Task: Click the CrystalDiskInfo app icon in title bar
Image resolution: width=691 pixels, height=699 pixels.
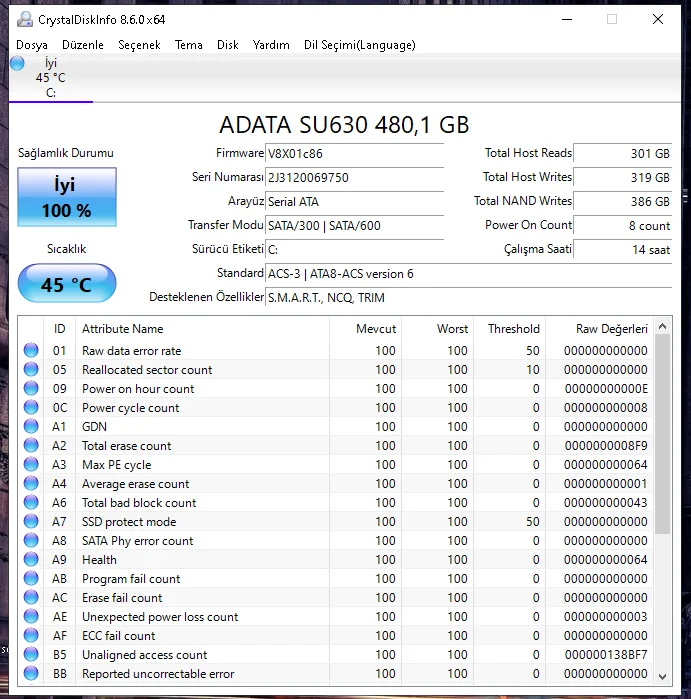Action: 24,19
